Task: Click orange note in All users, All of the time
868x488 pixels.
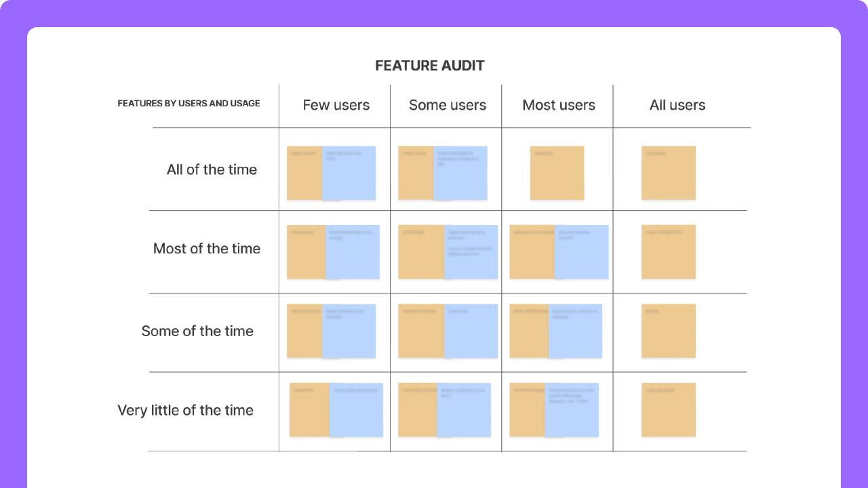Action: (x=668, y=174)
